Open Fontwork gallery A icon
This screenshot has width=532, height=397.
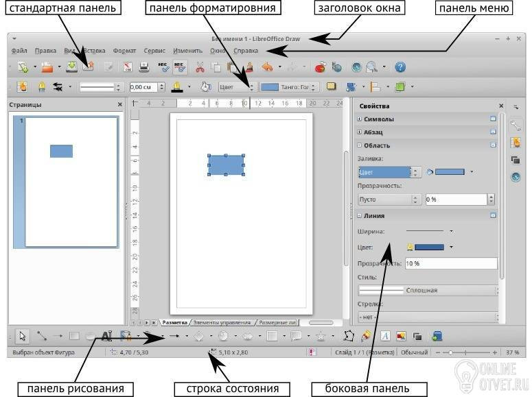(x=384, y=336)
